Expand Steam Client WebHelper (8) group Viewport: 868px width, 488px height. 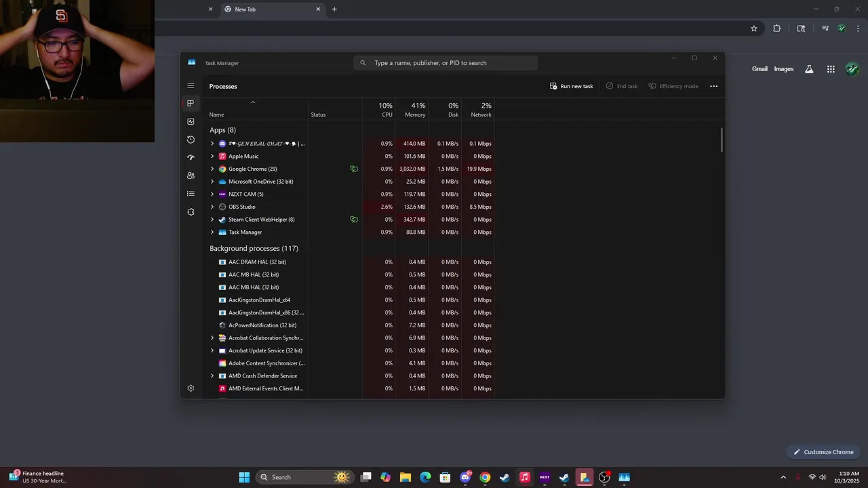(212, 220)
